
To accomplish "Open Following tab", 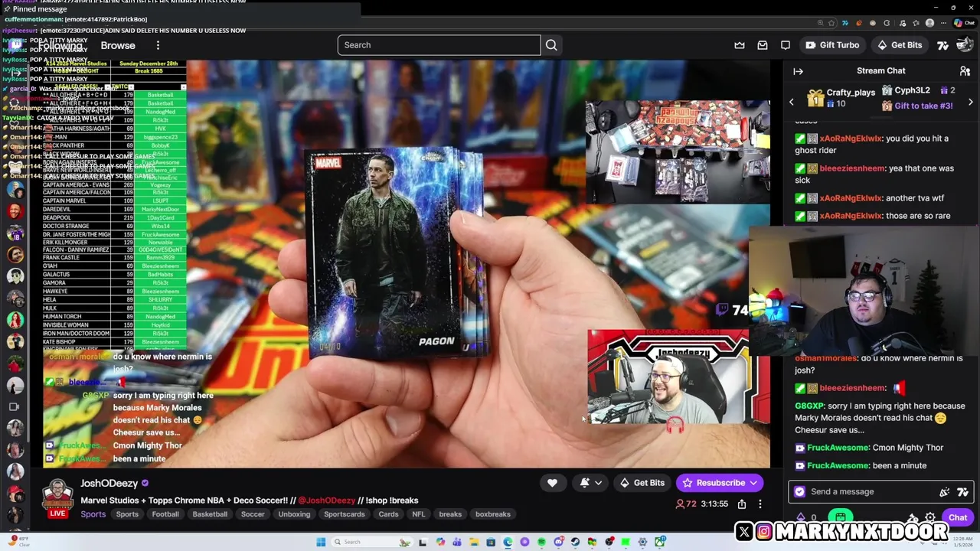I will pos(60,45).
